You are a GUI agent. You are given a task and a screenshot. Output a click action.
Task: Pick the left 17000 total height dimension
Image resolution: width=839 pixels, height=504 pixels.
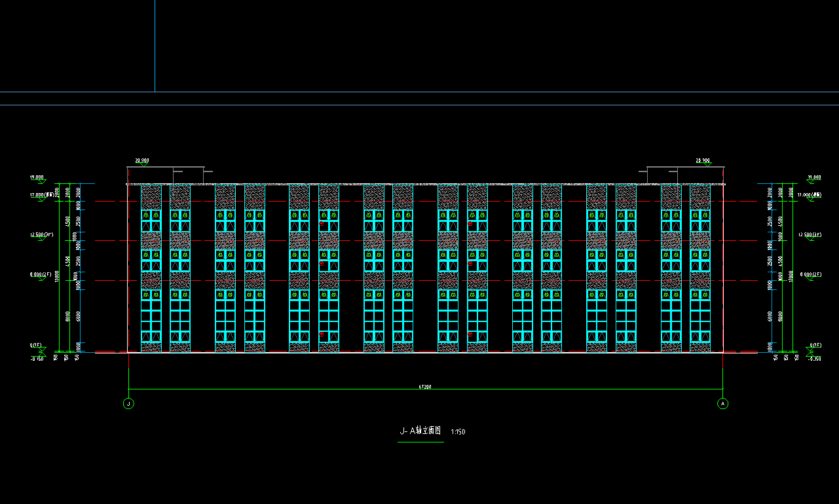58,278
